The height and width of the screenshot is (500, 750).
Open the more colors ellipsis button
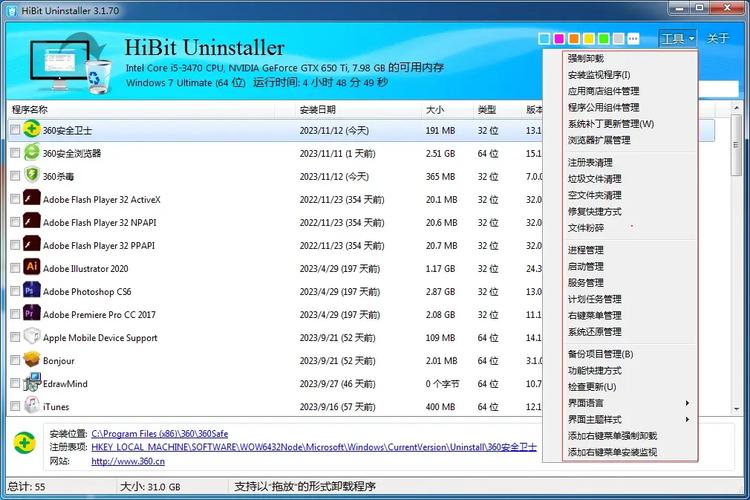click(633, 39)
